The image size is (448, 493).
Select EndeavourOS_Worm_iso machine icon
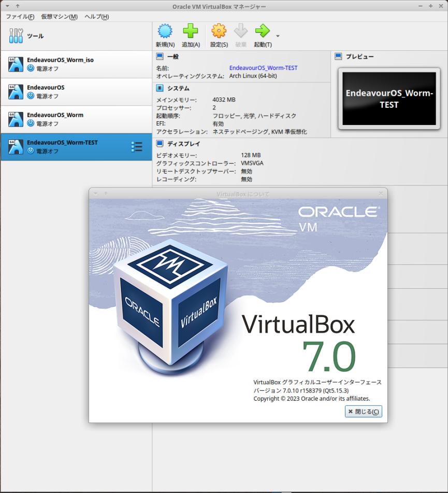16,64
